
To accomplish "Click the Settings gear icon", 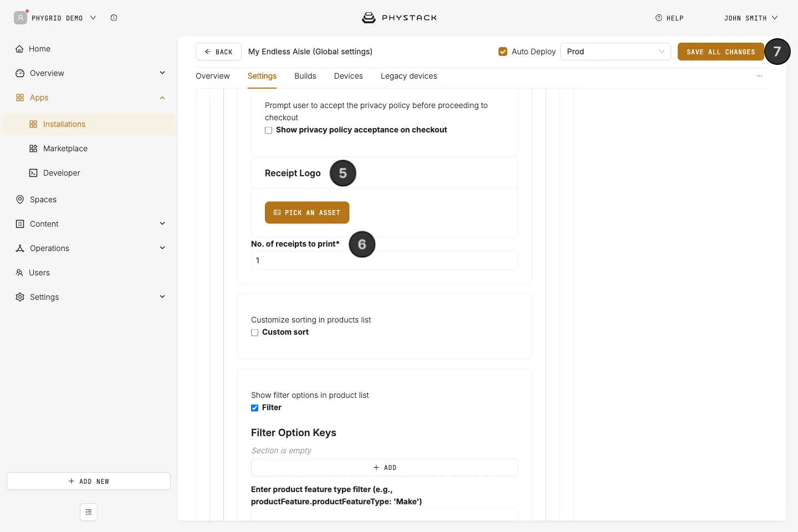I will 20,297.
